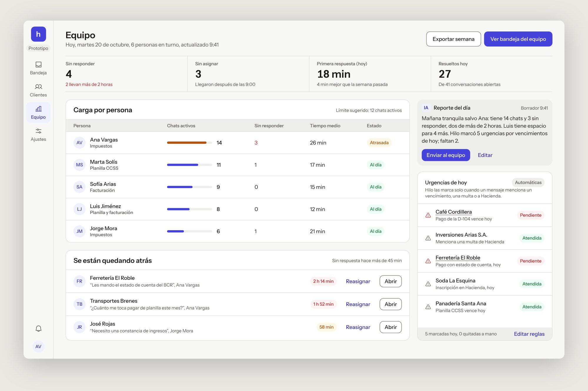This screenshot has width=588, height=391.
Task: Click Pendiente badge on Café Cordillera
Action: coord(530,215)
